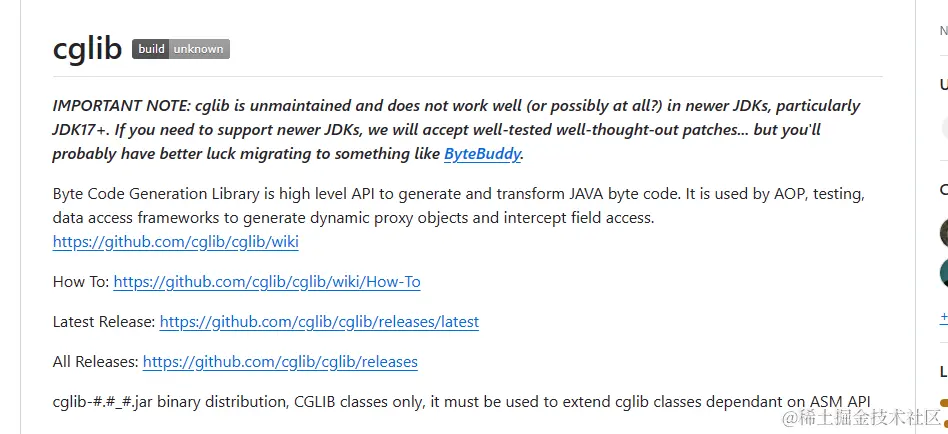Click the Used by avatar pill in the sidebar

coord(944,128)
